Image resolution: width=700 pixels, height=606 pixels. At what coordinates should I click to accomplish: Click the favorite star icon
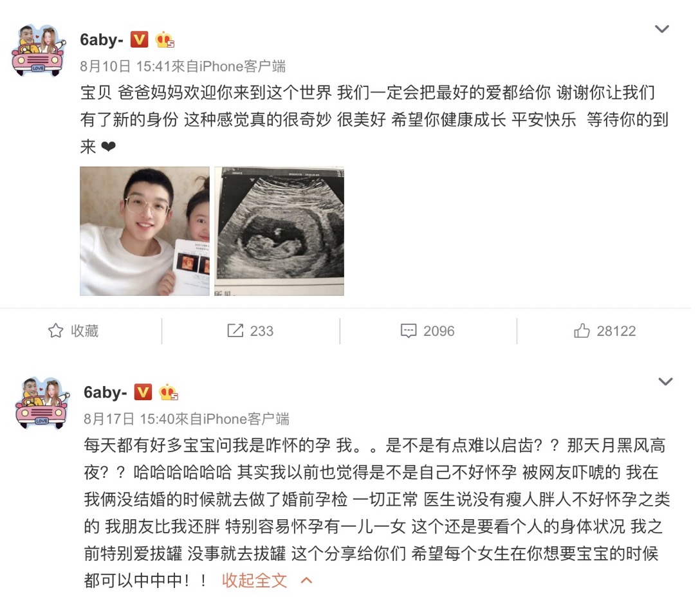pyautogui.click(x=56, y=331)
